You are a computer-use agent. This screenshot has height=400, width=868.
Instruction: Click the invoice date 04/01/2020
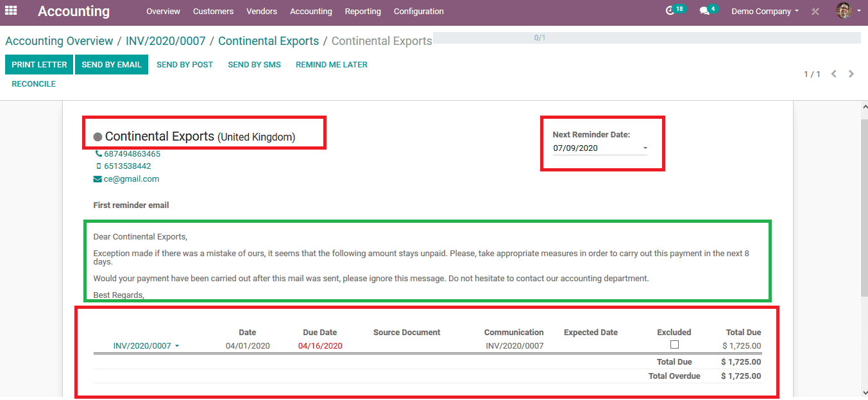click(248, 346)
